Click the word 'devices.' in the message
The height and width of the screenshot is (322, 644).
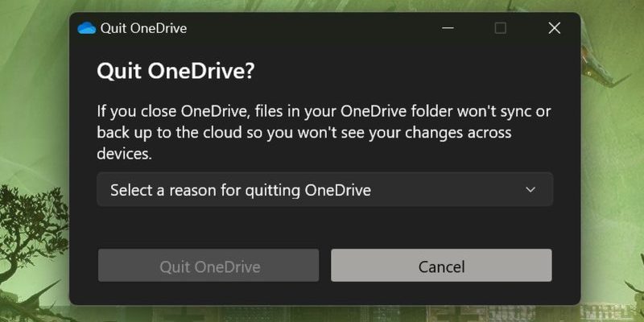click(x=125, y=154)
